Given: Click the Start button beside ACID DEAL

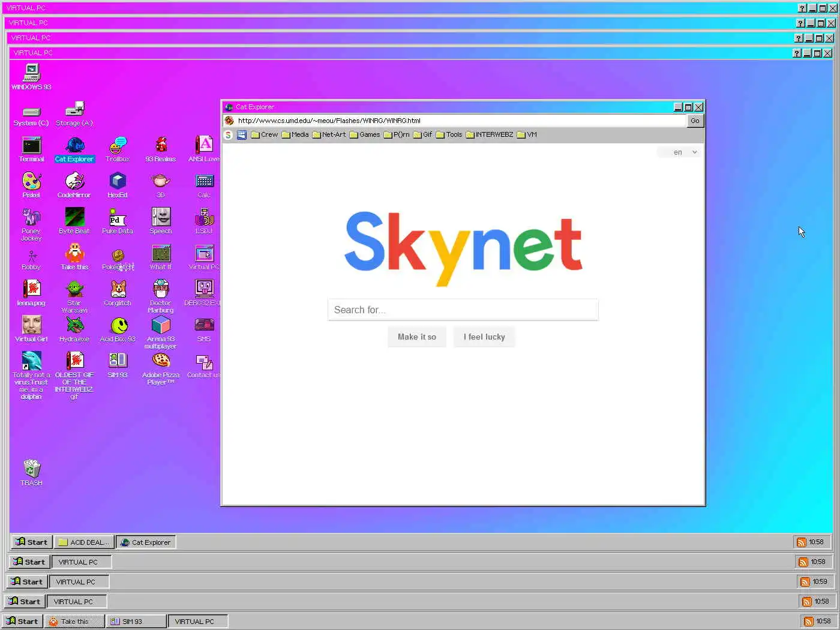Looking at the screenshot, I should click(32, 542).
